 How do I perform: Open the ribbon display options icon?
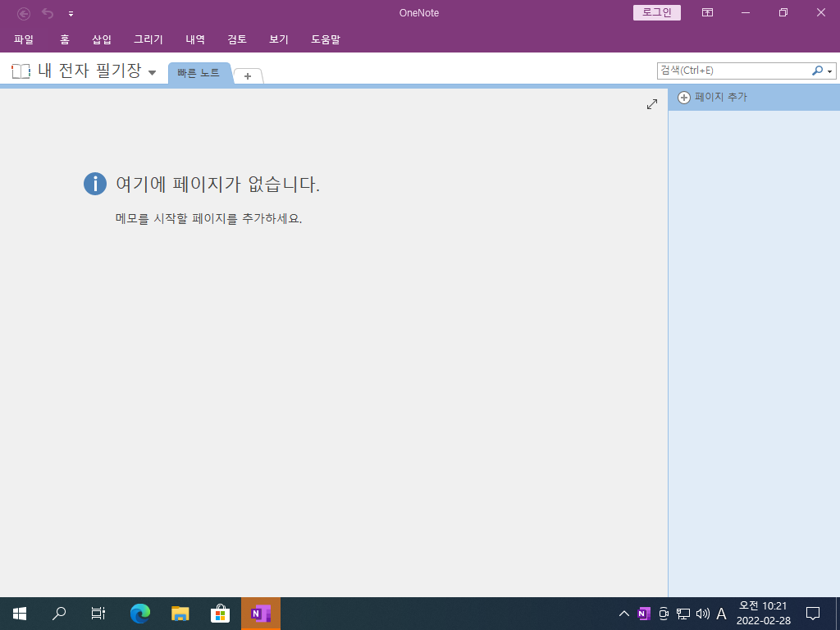point(707,13)
